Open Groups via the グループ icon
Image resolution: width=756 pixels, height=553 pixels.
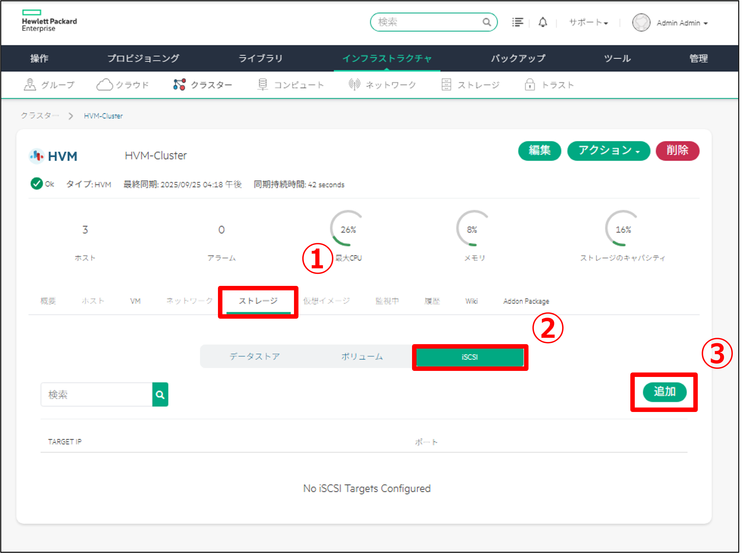pos(30,85)
